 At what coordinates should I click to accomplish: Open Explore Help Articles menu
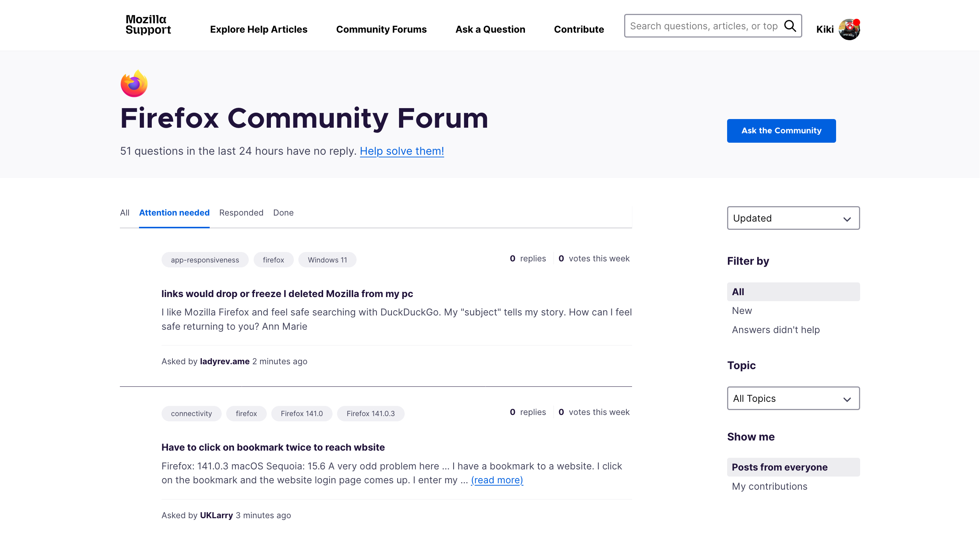[x=258, y=29]
